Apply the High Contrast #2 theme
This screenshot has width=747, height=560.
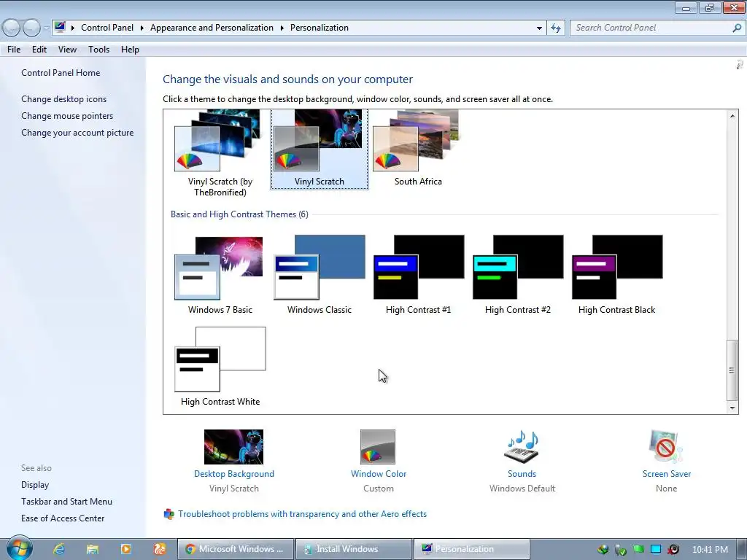pyautogui.click(x=518, y=275)
